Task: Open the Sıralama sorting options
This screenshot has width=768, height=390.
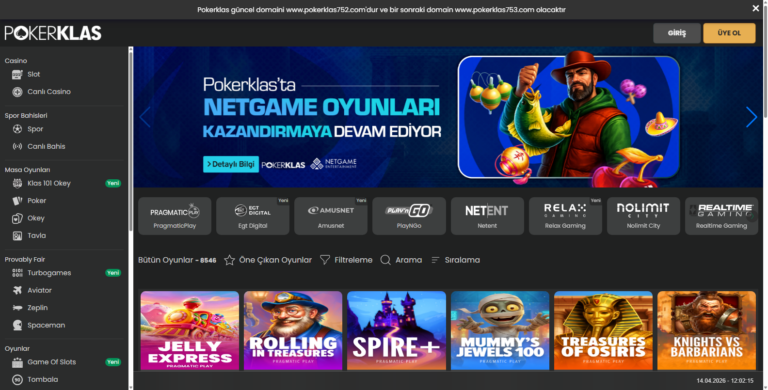Action: coord(462,260)
